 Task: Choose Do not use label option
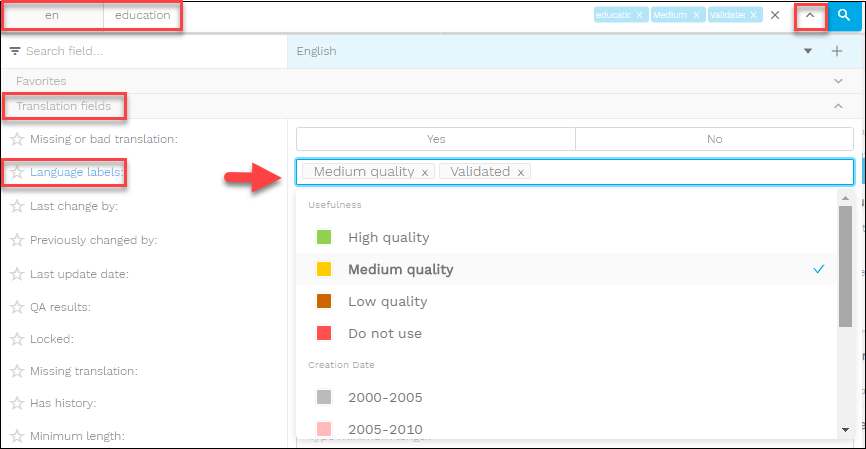point(384,333)
